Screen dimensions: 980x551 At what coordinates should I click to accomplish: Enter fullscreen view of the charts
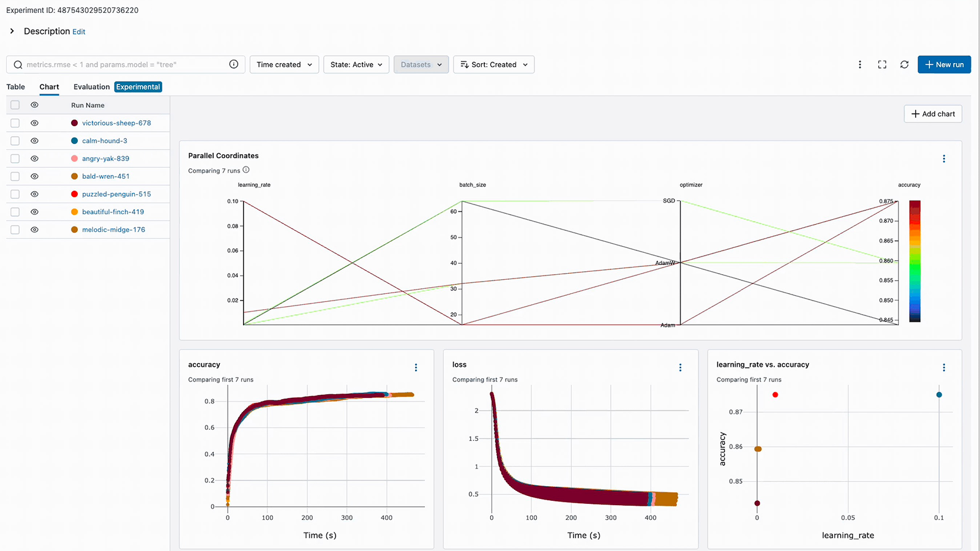point(882,64)
